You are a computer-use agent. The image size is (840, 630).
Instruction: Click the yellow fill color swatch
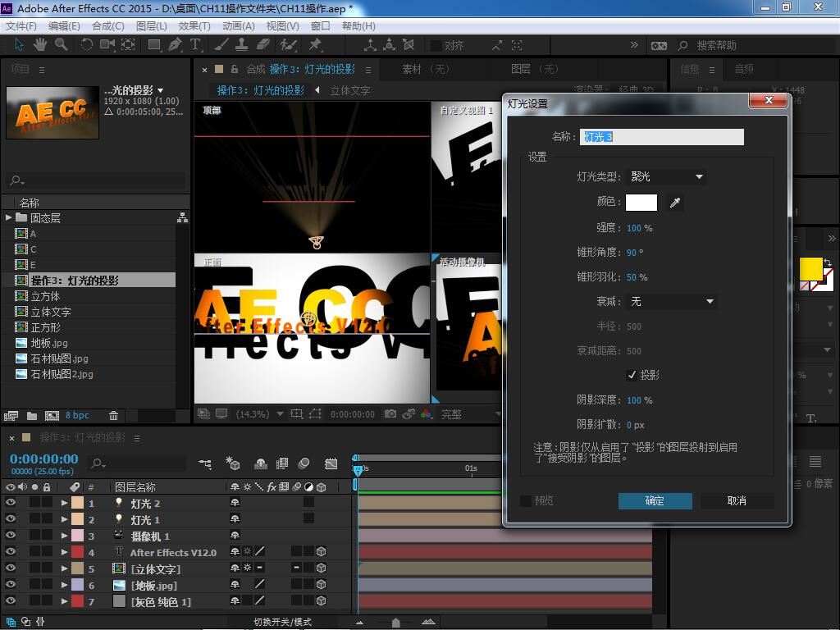click(811, 268)
